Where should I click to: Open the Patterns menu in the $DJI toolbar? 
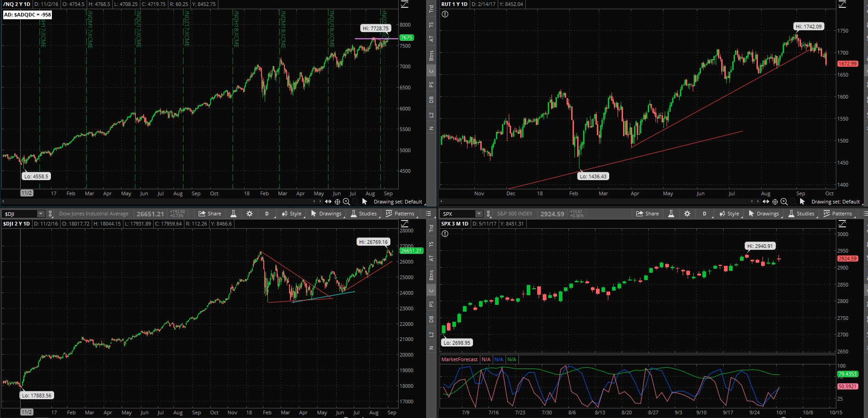[400, 214]
